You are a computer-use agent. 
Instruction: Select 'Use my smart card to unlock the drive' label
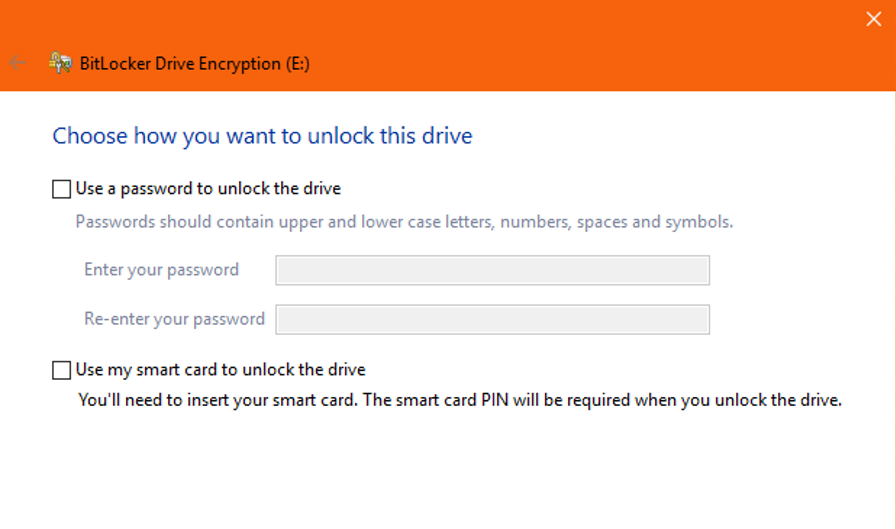point(221,370)
